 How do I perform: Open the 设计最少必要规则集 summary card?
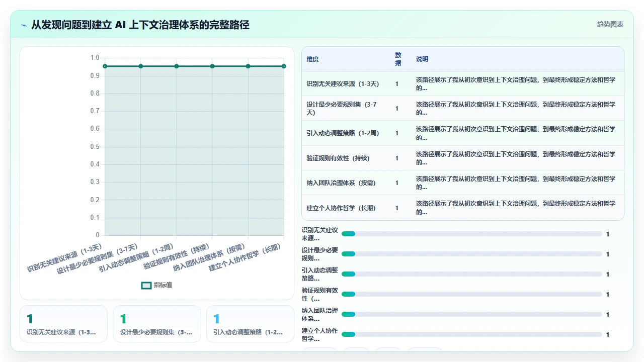157,324
